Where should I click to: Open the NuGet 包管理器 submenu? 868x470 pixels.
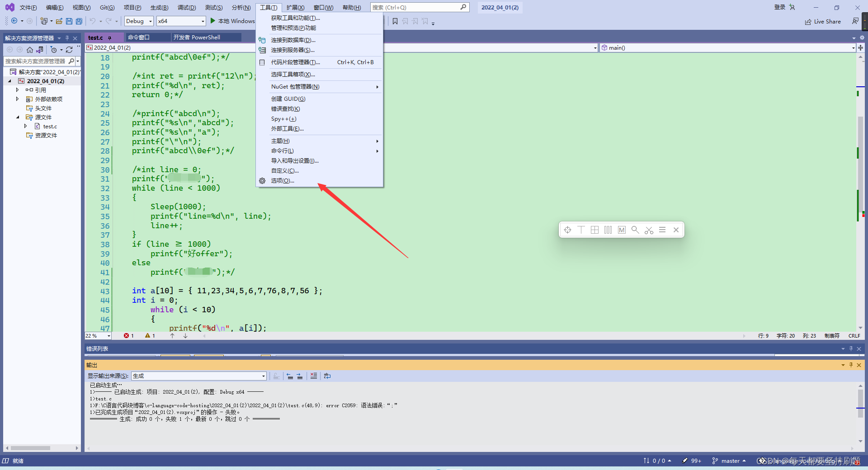click(320, 87)
